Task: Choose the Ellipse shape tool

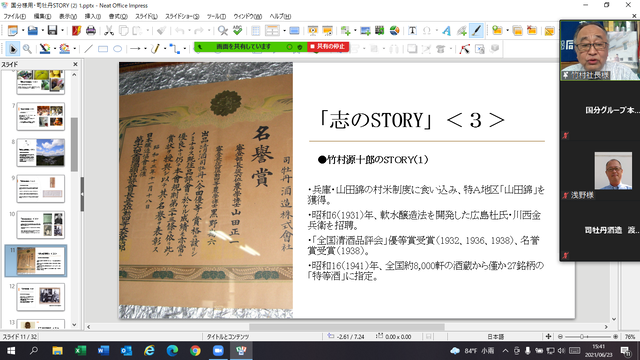Action: pos(118,49)
